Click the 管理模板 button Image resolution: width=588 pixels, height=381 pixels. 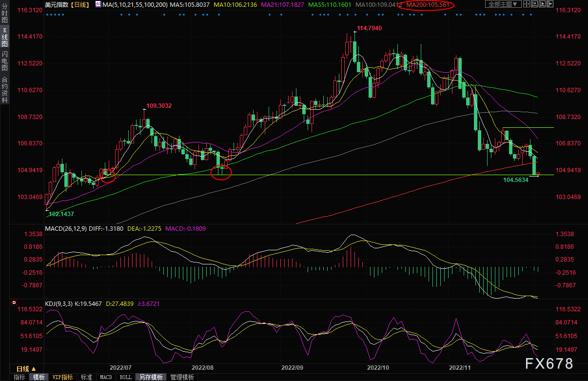pyautogui.click(x=181, y=377)
